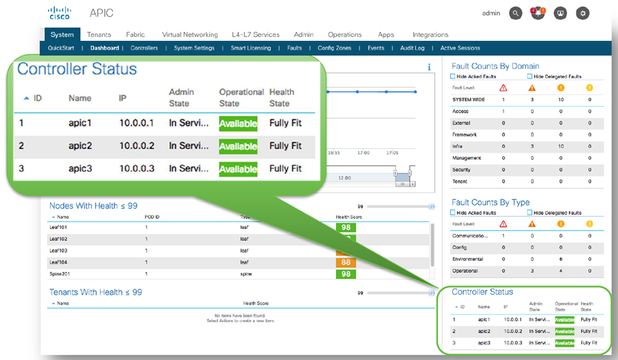The image size is (618, 360).
Task: Open Audit Log submenu
Action: coord(412,48)
